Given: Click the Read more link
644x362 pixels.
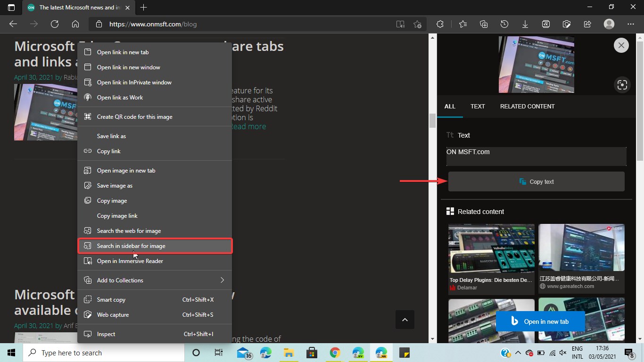Looking at the screenshot, I should 248,126.
